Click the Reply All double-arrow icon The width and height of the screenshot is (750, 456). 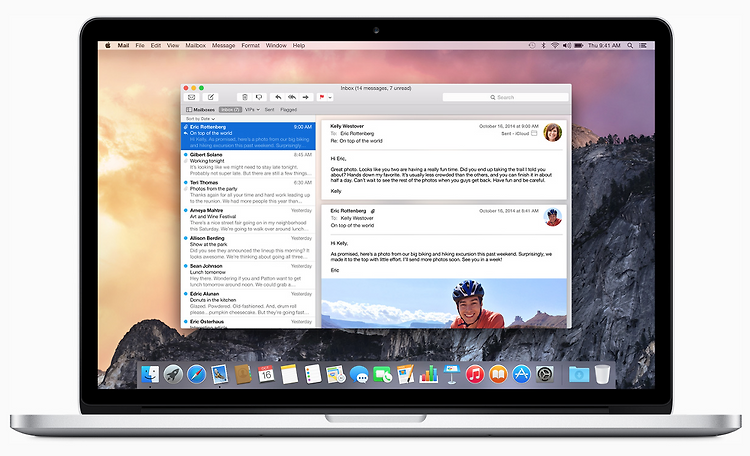click(292, 97)
